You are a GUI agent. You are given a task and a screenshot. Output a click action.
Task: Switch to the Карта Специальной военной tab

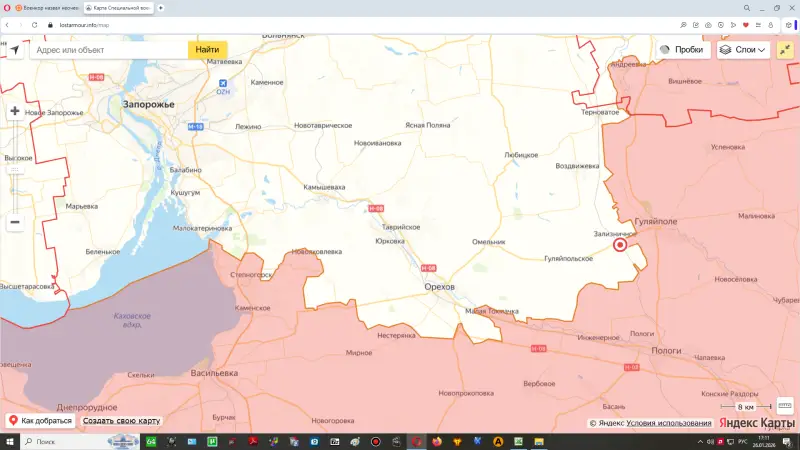(118, 7)
